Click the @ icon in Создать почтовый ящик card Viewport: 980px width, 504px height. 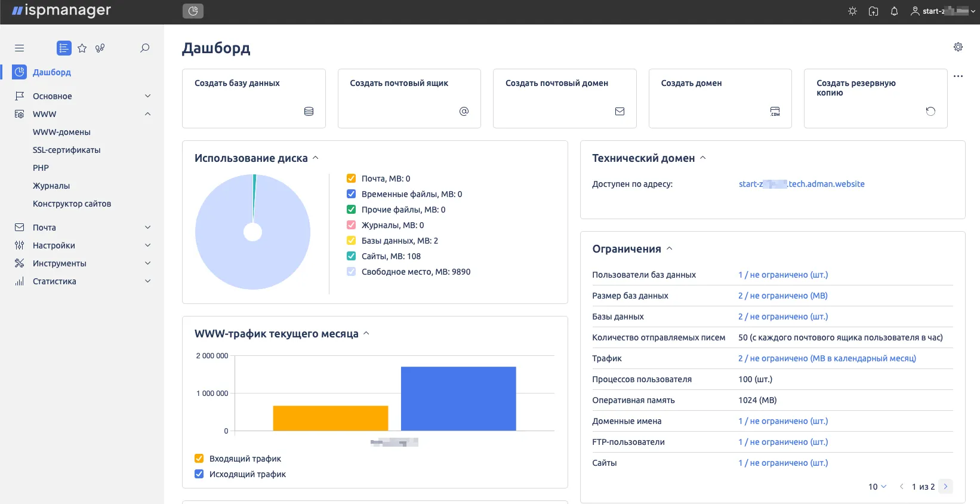[464, 112]
